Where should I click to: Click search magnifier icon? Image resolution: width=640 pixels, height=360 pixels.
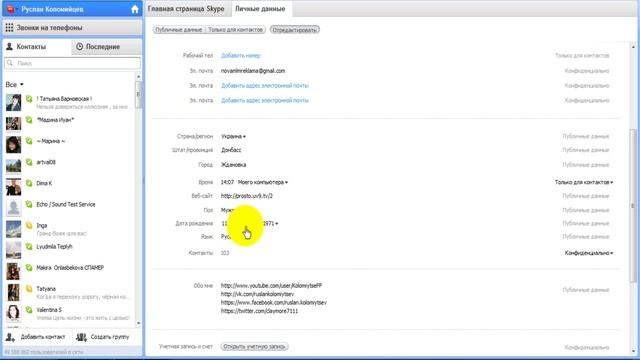point(10,63)
